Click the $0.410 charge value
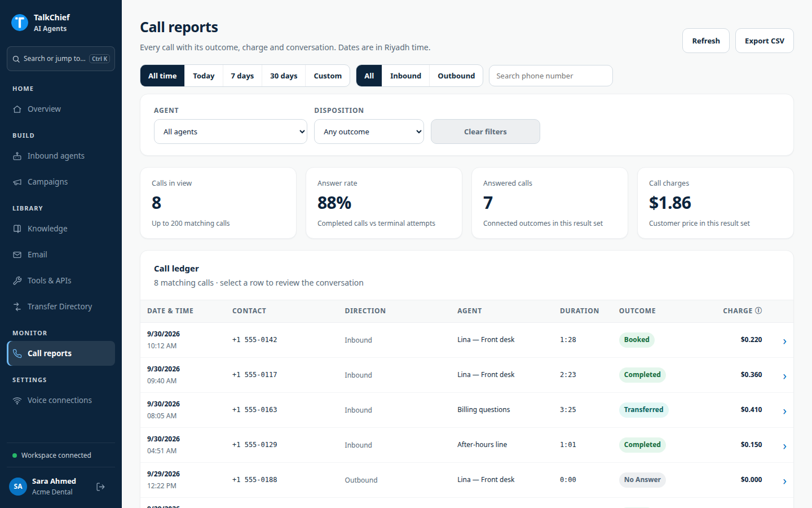This screenshot has height=508, width=812. tap(751, 410)
